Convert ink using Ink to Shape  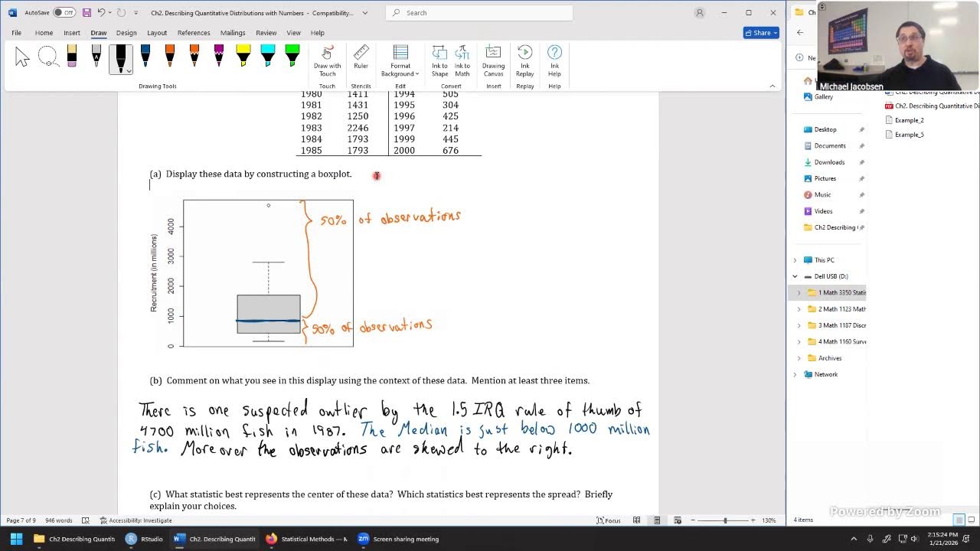[x=439, y=61]
